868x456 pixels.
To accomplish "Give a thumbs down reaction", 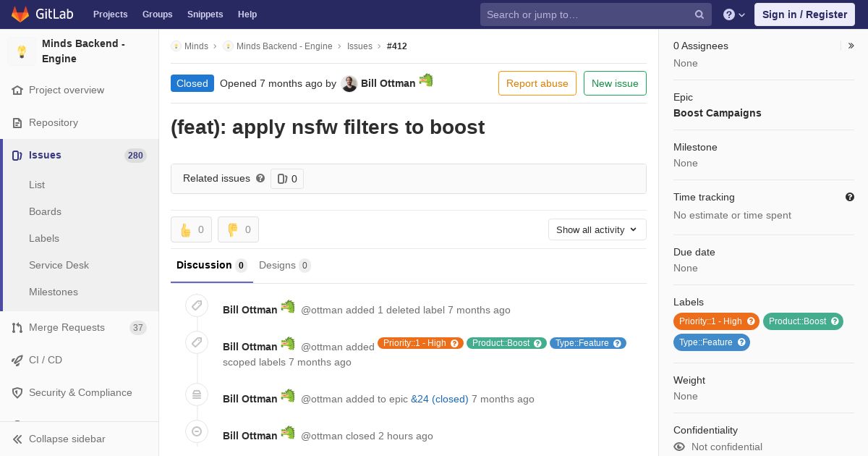I will (x=238, y=229).
